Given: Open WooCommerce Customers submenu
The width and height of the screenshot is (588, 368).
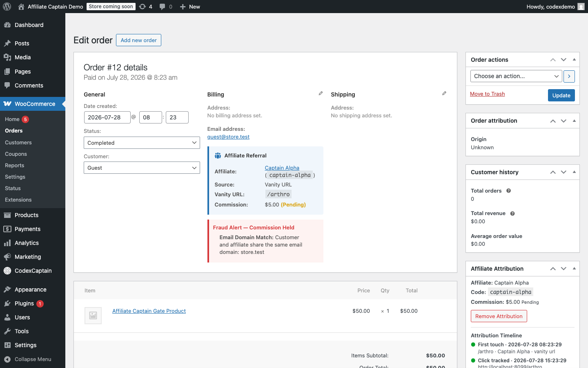Looking at the screenshot, I should 18,142.
